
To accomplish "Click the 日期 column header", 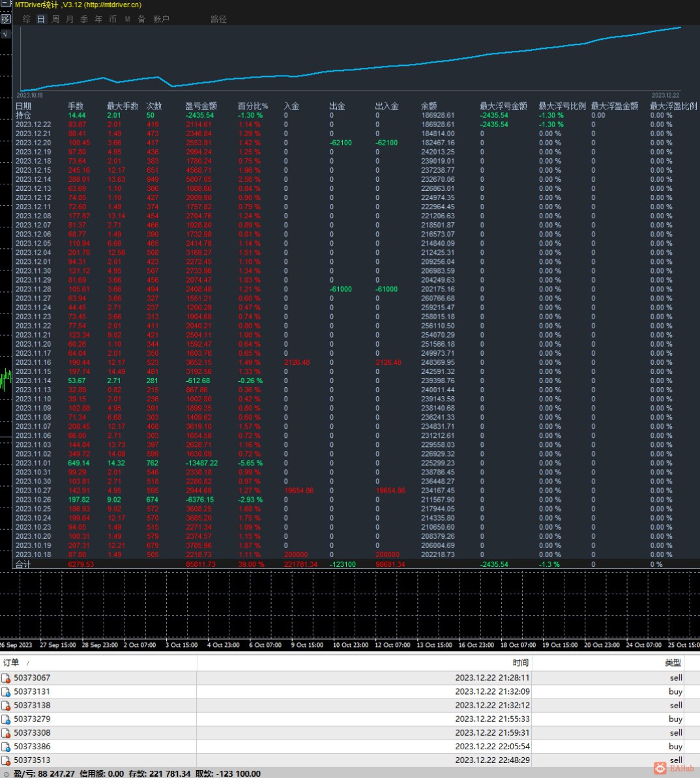I will tap(23, 106).
